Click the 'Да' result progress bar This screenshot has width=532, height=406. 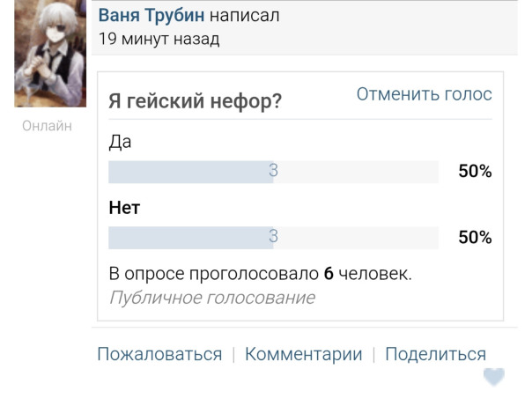coord(273,172)
